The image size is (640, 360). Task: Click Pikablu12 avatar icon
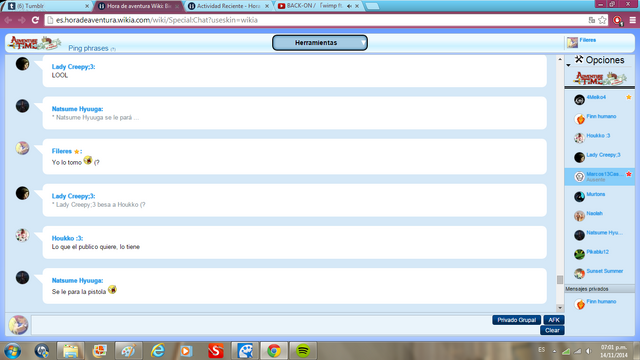pyautogui.click(x=579, y=254)
